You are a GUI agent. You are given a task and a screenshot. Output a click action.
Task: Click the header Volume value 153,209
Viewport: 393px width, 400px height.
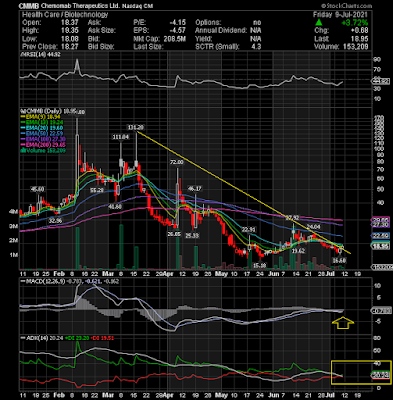(x=356, y=47)
